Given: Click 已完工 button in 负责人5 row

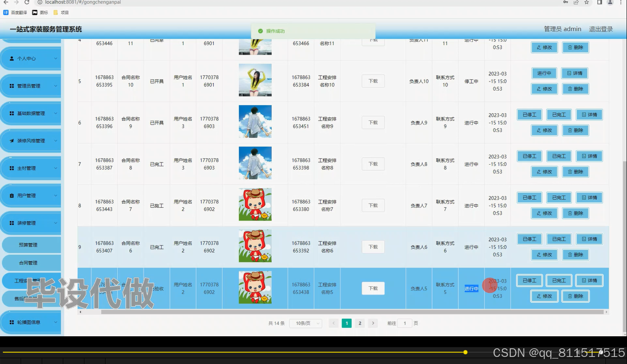Looking at the screenshot, I should pos(559,280).
